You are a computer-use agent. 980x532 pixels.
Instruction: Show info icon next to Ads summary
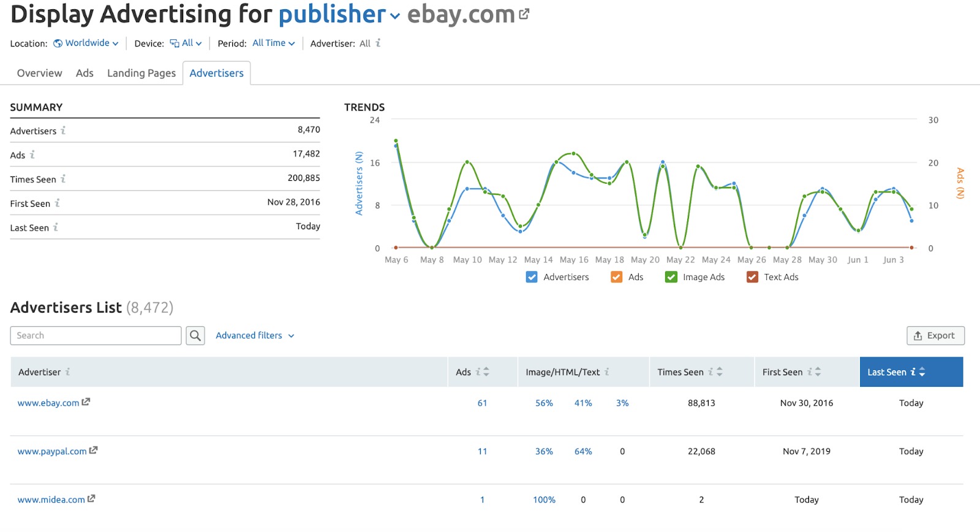click(x=32, y=154)
